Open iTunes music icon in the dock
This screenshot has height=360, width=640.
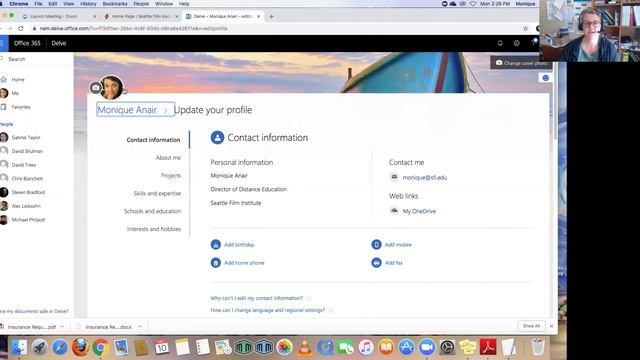point(366,347)
